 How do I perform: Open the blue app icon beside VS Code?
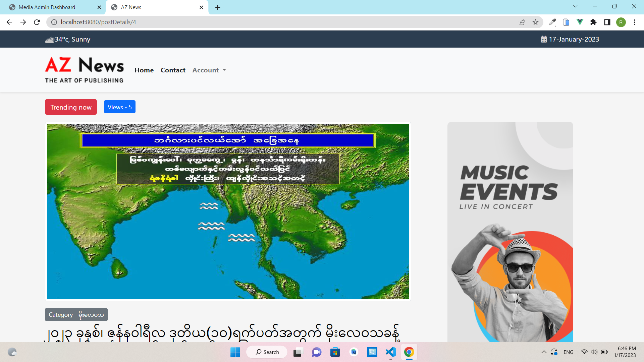click(x=372, y=352)
